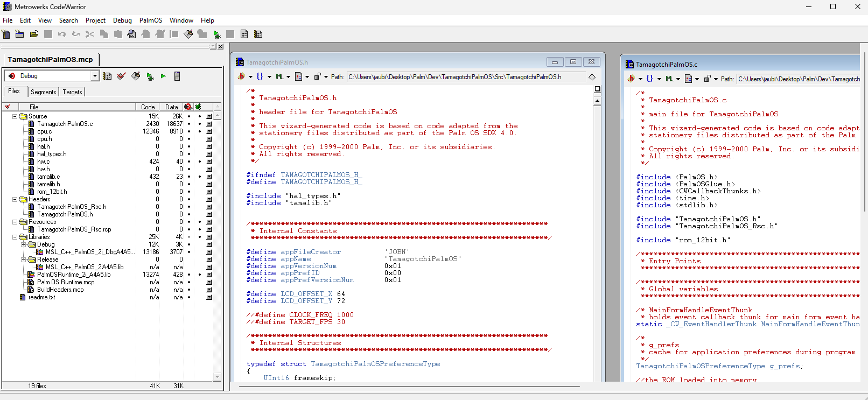Sort by the Code column header
The image size is (868, 400).
point(148,107)
